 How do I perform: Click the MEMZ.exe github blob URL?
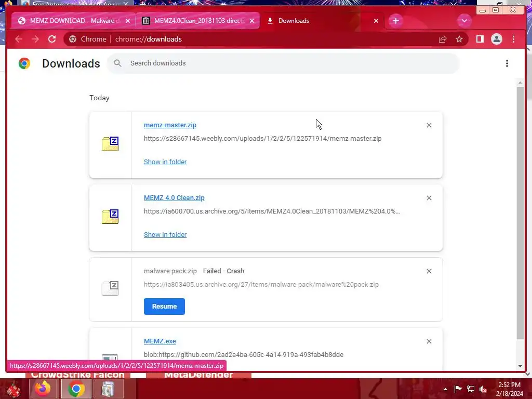244,354
